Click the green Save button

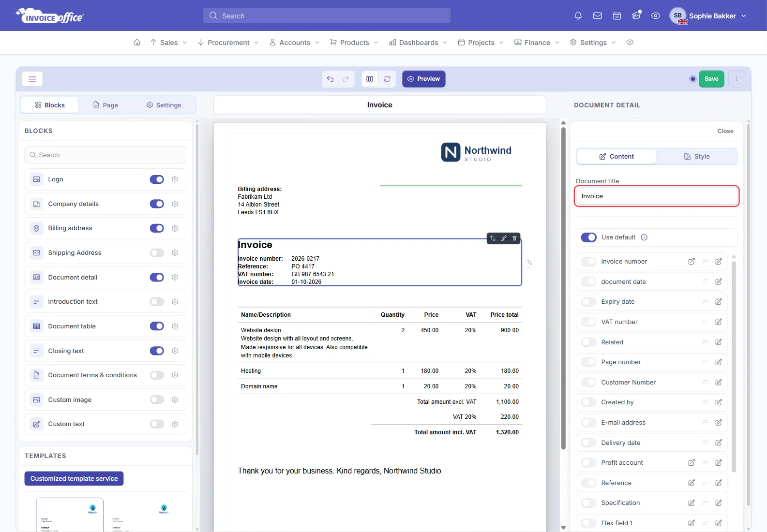pos(711,79)
